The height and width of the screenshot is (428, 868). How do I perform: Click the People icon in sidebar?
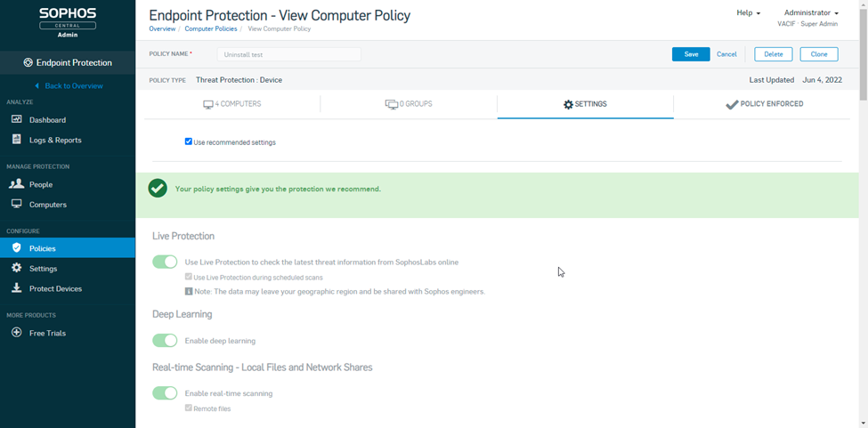[x=17, y=184]
